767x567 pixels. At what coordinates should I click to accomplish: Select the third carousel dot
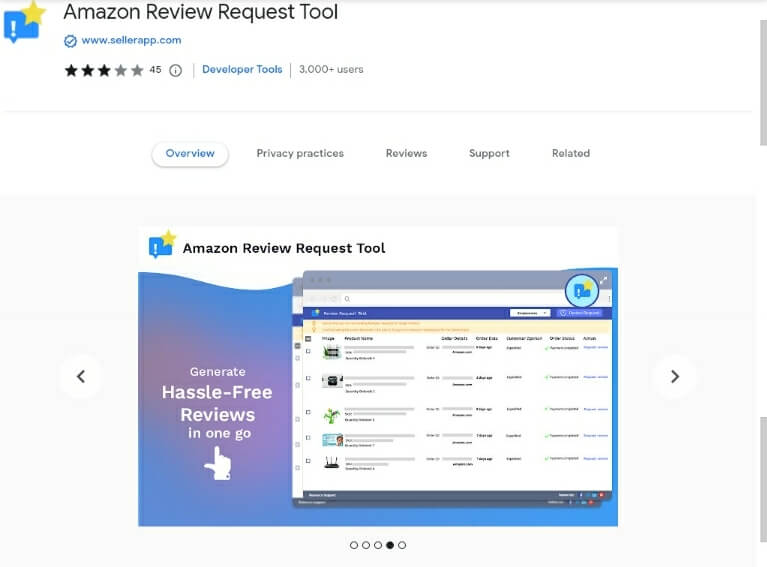tap(378, 545)
